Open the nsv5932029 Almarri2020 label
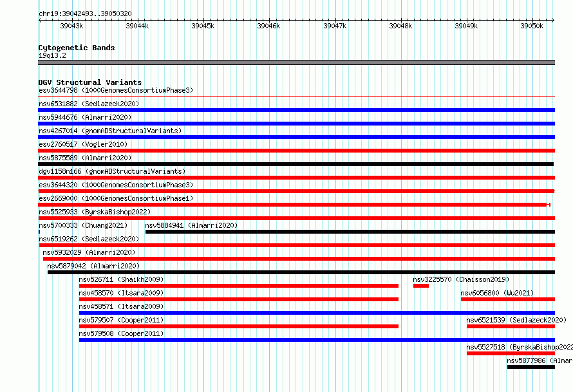The image size is (573, 392). click(89, 252)
